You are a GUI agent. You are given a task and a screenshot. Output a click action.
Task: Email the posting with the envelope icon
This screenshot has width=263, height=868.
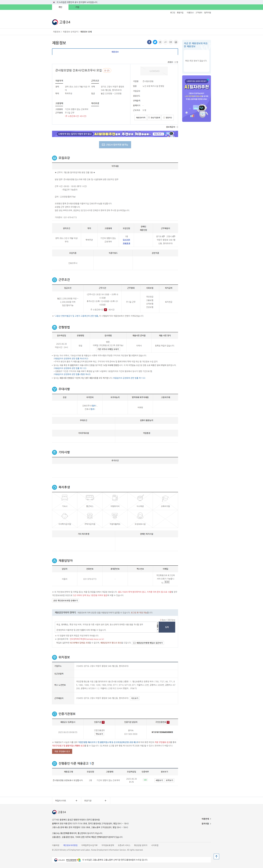(170, 42)
